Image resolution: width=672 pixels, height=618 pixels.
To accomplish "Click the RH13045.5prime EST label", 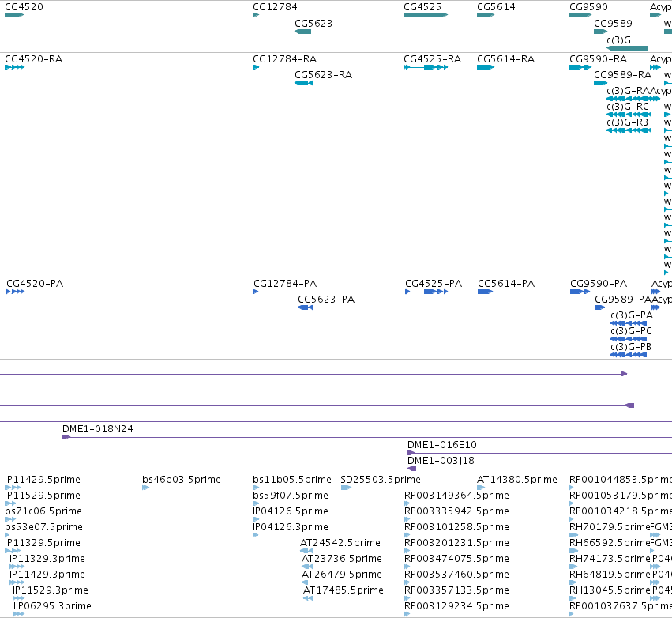I will click(610, 590).
